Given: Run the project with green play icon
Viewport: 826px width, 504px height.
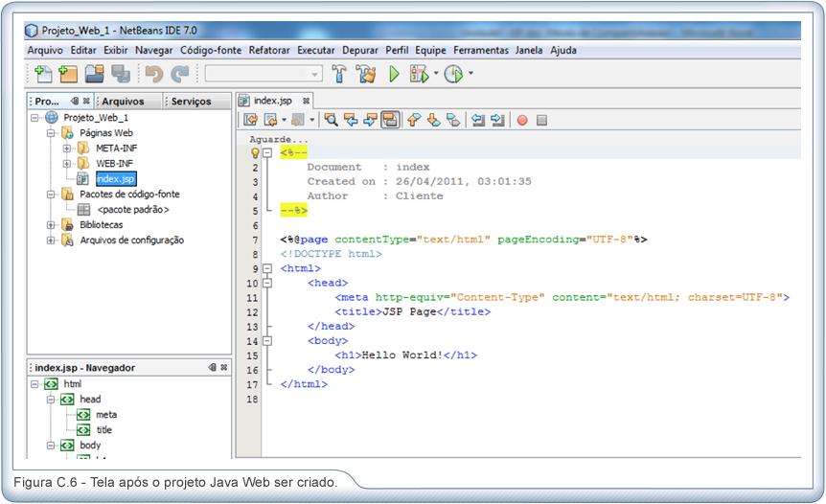Looking at the screenshot, I should pyautogui.click(x=394, y=74).
